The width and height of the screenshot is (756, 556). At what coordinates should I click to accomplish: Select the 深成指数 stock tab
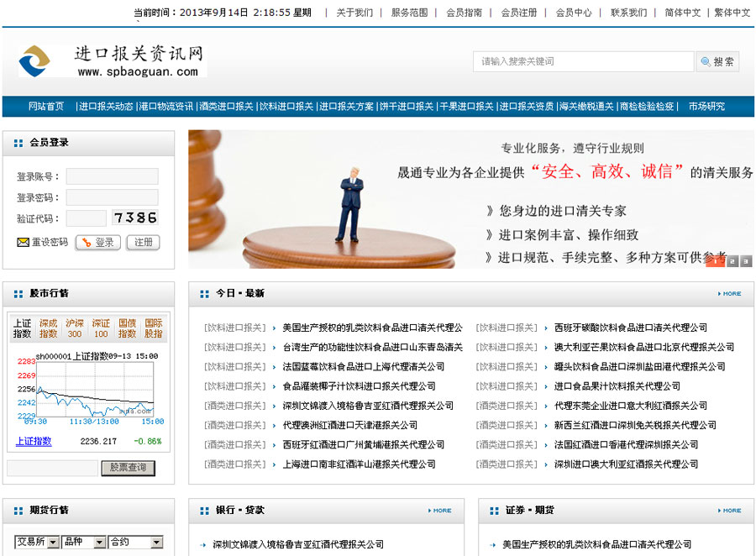48,328
